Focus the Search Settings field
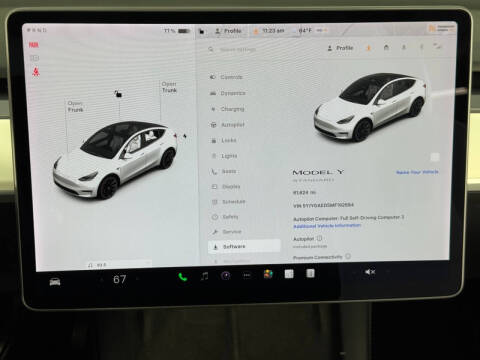The height and width of the screenshot is (360, 480). click(x=237, y=49)
